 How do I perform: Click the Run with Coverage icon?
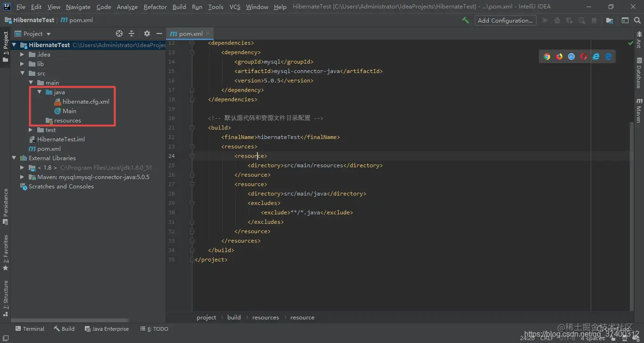click(570, 20)
